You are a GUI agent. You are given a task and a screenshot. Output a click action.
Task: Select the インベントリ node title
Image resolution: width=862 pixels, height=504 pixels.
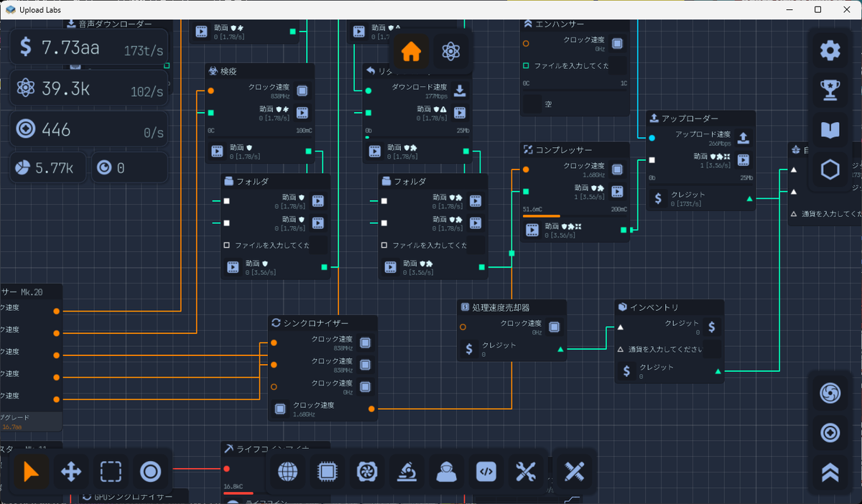pyautogui.click(x=654, y=307)
